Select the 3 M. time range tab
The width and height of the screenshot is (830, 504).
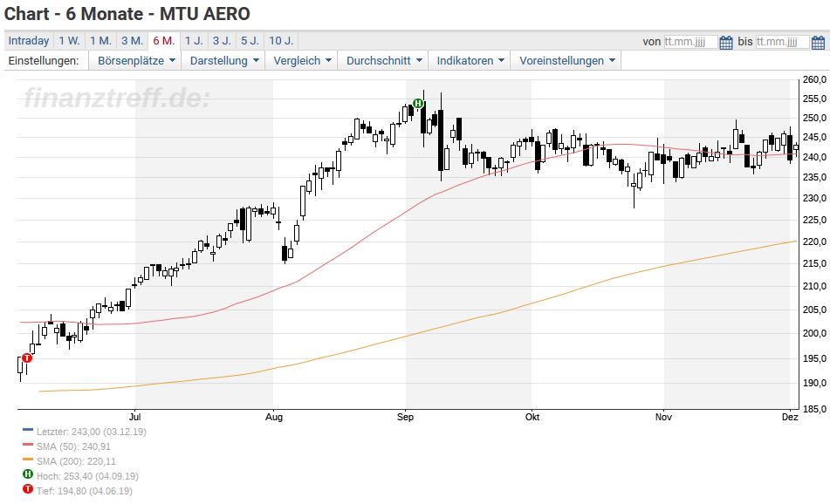[133, 41]
